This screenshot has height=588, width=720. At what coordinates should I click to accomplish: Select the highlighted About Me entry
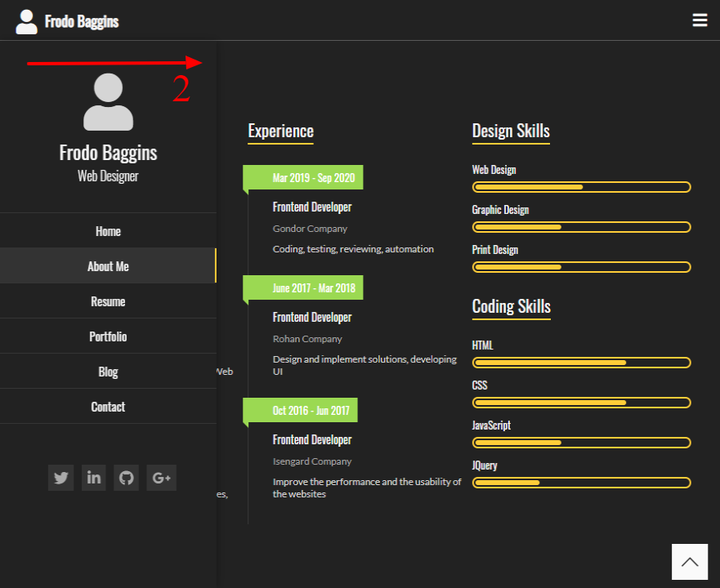click(x=108, y=265)
